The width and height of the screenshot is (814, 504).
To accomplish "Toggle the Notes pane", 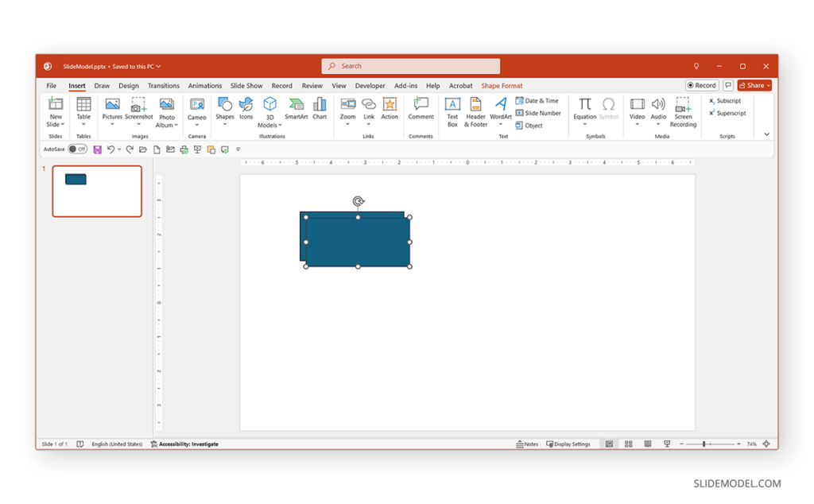I will tap(527, 444).
